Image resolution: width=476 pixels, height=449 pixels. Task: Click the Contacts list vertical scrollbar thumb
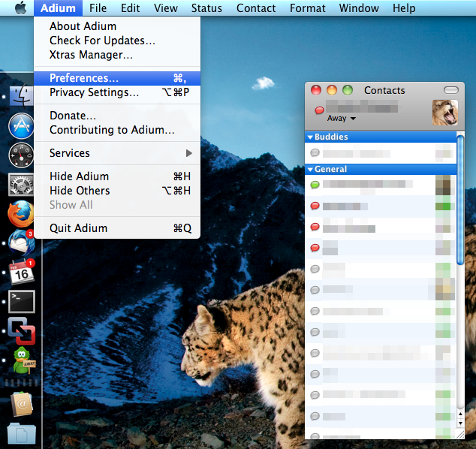(460, 200)
